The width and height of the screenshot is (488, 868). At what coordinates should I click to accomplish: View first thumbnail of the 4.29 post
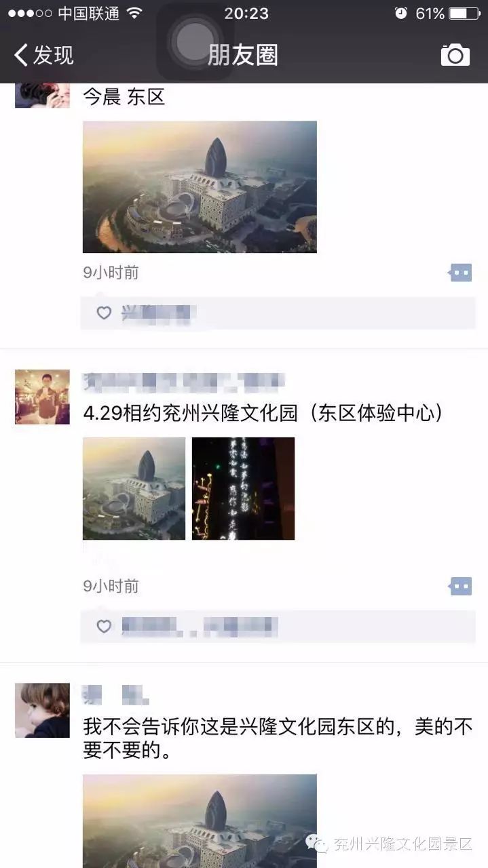pos(134,488)
